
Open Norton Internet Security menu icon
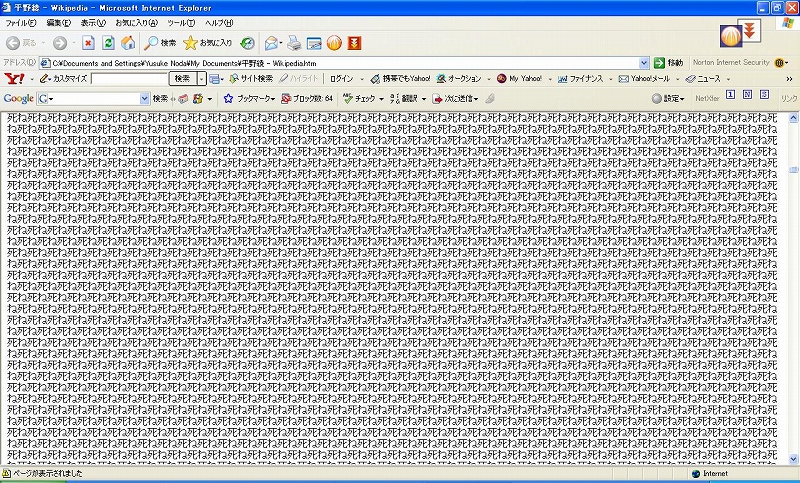(781, 63)
